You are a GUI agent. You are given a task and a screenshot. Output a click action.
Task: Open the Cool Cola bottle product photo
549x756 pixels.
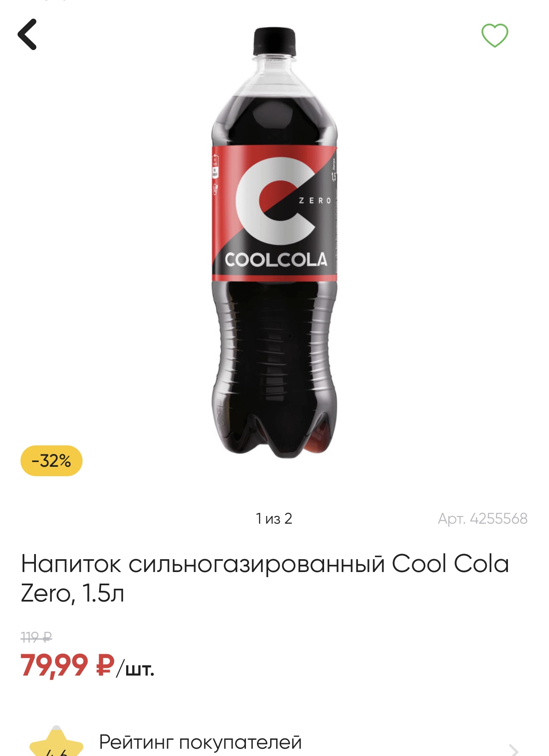274,243
